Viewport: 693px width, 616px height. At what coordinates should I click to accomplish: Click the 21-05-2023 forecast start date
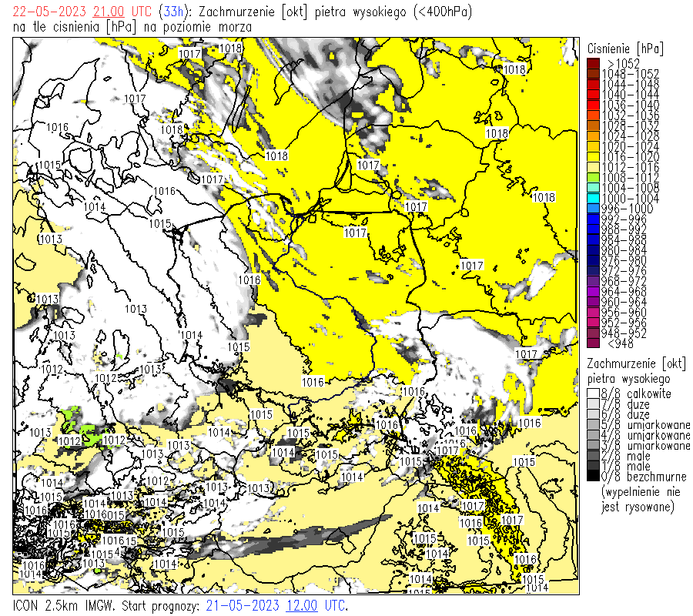[x=244, y=605]
